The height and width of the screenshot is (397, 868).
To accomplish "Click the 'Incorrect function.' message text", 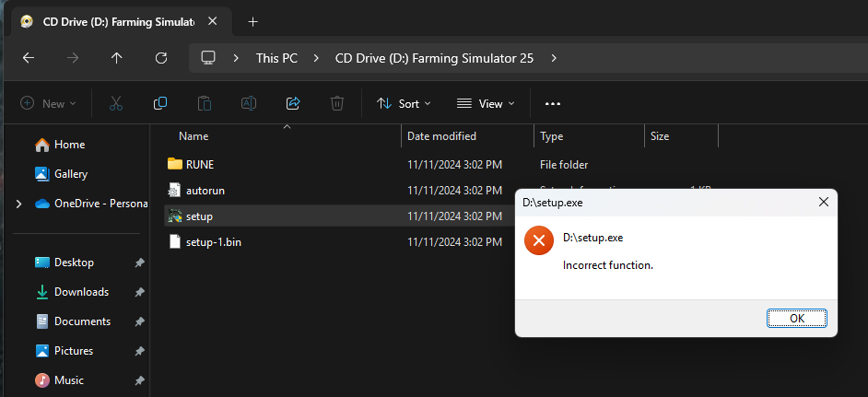I will click(608, 265).
